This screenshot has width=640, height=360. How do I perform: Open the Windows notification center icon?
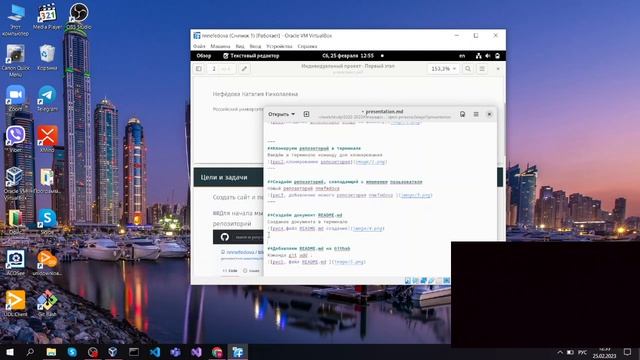(627, 352)
